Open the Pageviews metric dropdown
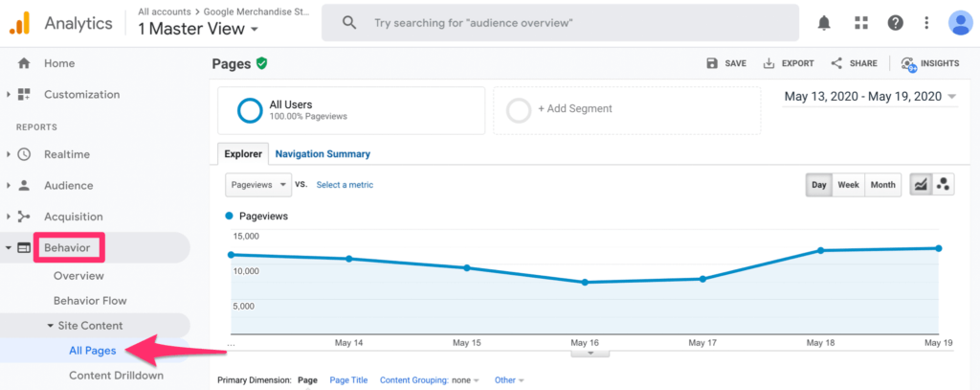The height and width of the screenshot is (390, 980). point(258,185)
